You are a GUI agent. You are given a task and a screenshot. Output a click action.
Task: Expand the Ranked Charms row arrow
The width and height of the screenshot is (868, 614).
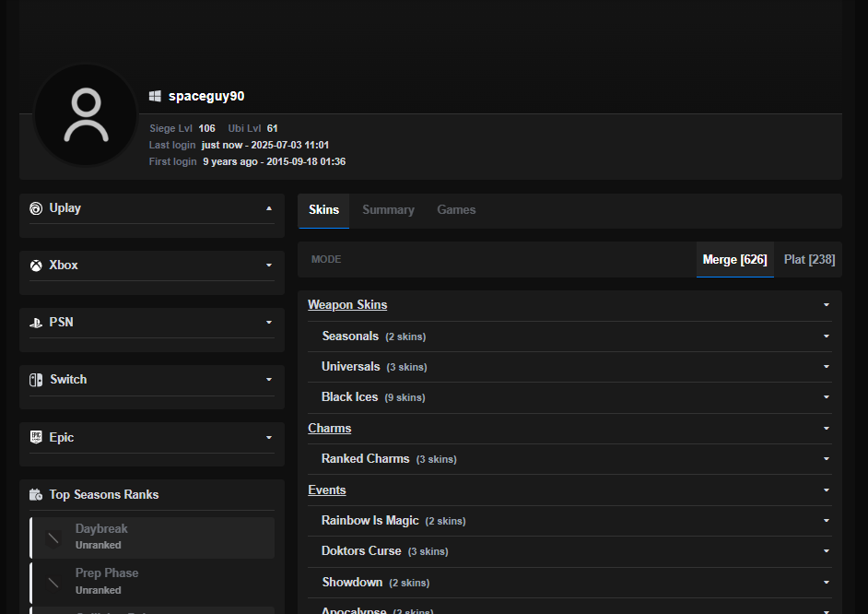pyautogui.click(x=827, y=459)
